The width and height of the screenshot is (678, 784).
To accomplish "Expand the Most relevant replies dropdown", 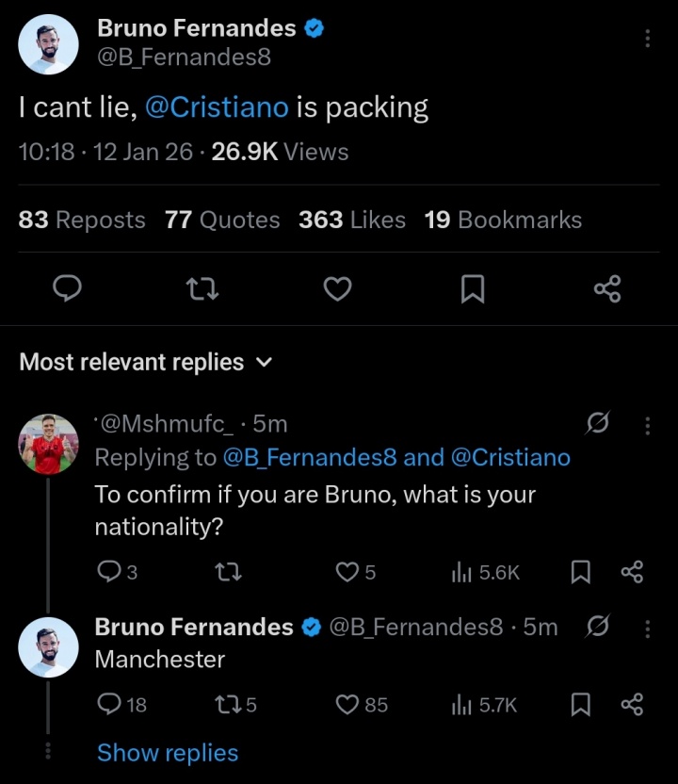I will click(265, 363).
